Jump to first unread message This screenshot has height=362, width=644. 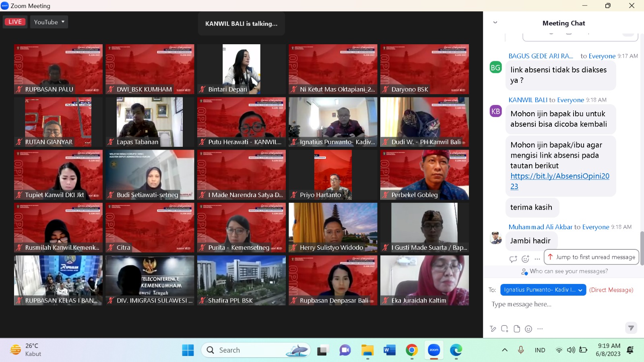pos(591,257)
